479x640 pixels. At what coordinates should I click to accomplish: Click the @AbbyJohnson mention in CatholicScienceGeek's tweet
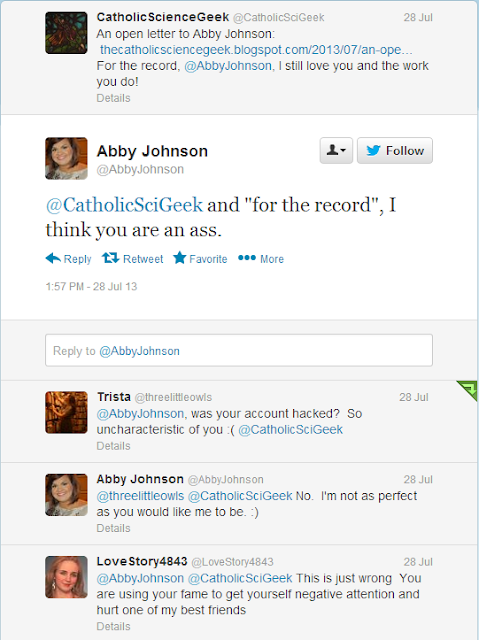point(228,66)
